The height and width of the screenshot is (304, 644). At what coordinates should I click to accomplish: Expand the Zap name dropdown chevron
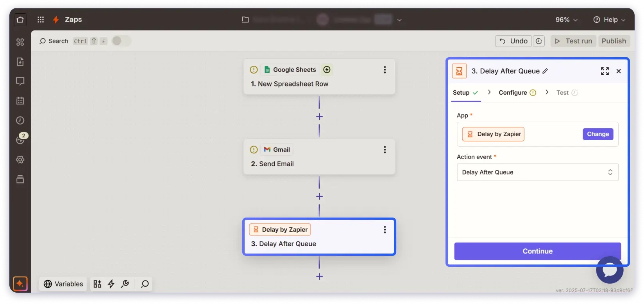[x=399, y=20]
